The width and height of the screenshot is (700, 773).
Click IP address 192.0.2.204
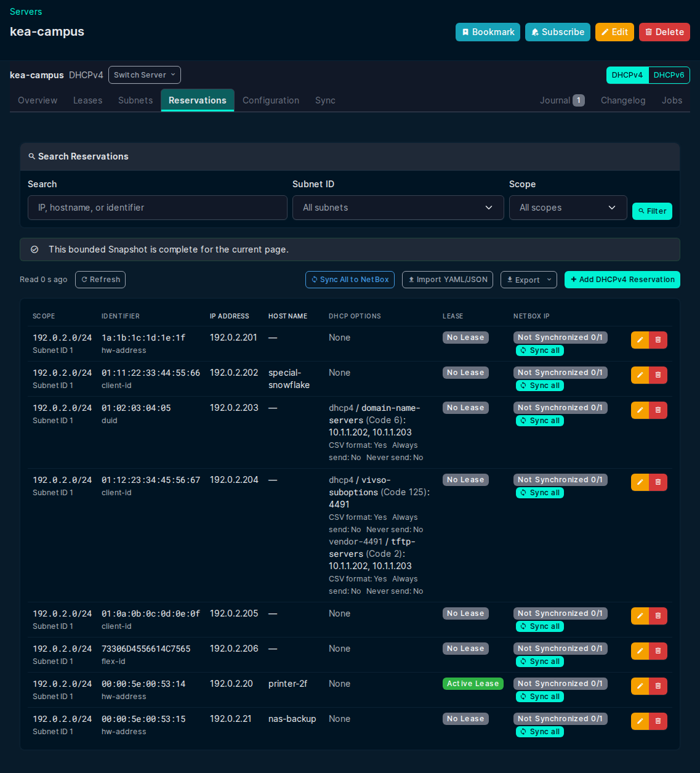pyautogui.click(x=234, y=480)
